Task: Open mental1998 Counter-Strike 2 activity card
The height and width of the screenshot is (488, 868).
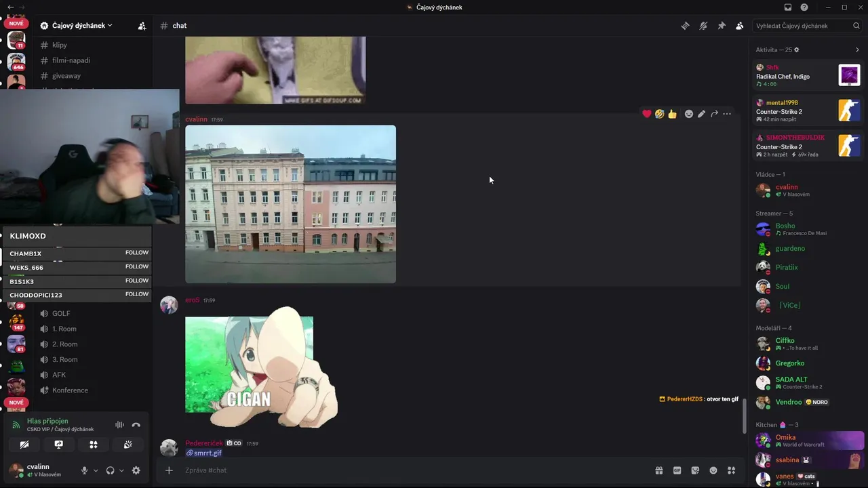Action: click(x=808, y=110)
